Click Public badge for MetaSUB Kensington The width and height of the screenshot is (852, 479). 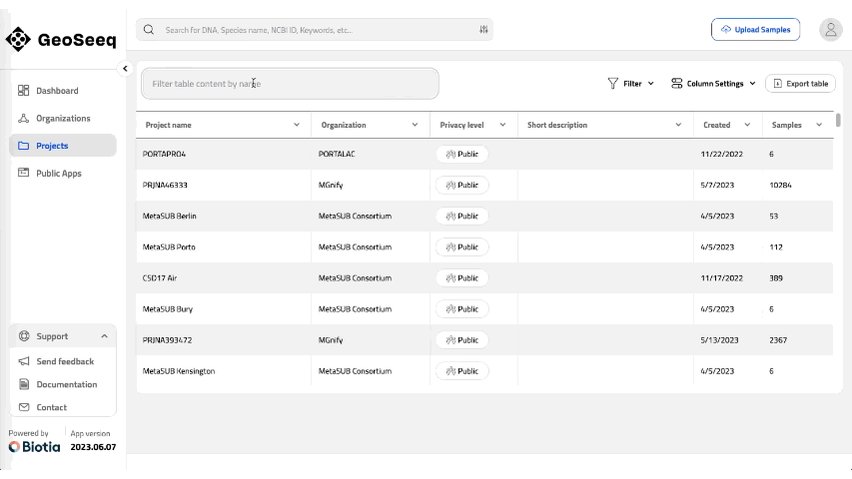click(x=462, y=371)
